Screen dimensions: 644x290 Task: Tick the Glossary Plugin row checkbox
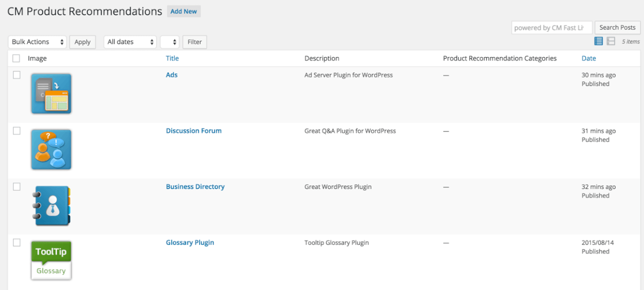tap(17, 243)
